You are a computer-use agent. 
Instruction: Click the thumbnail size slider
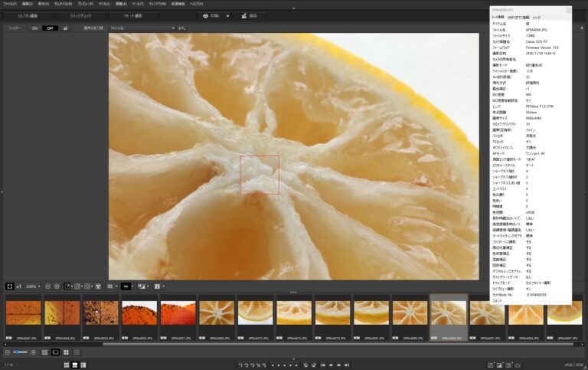(21, 352)
